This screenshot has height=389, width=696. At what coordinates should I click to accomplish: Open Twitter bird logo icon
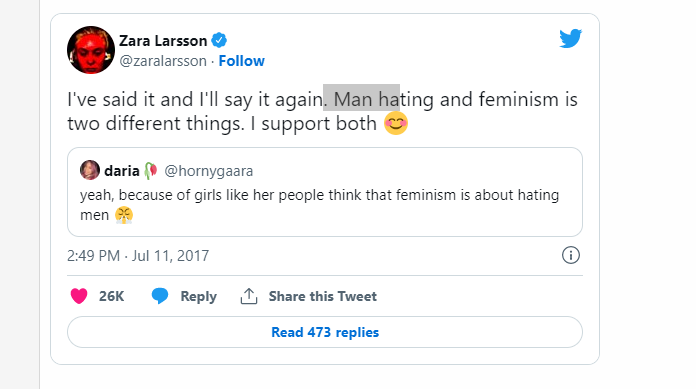(570, 39)
